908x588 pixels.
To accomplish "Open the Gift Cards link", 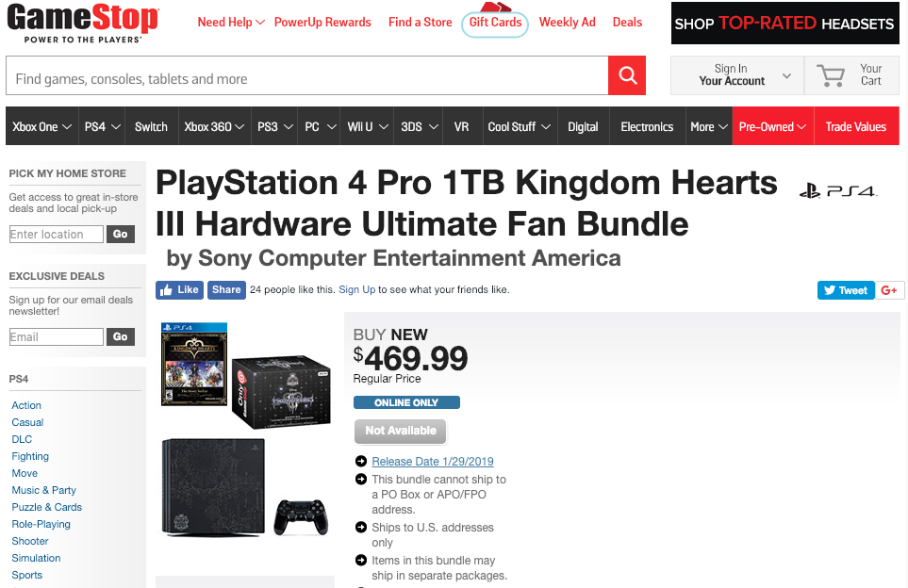I will [x=495, y=23].
